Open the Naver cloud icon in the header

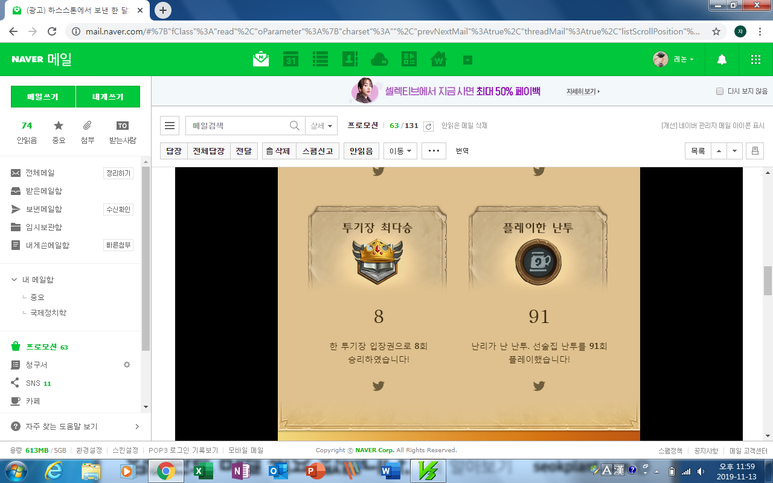click(x=379, y=60)
